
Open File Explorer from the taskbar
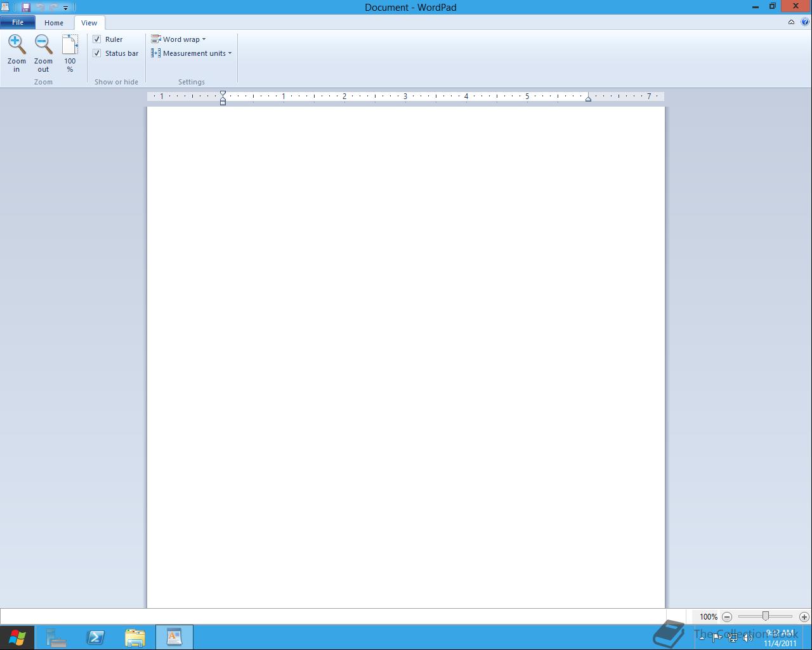coord(135,637)
